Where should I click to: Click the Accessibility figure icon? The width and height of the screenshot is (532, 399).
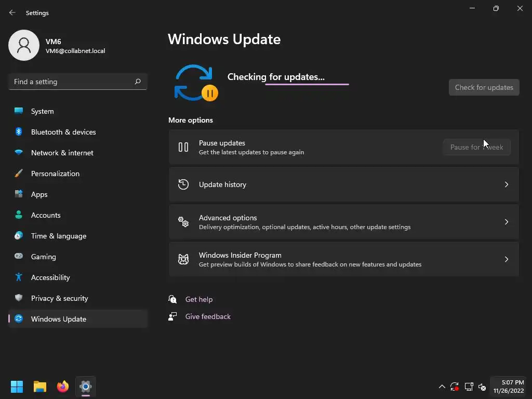click(19, 277)
